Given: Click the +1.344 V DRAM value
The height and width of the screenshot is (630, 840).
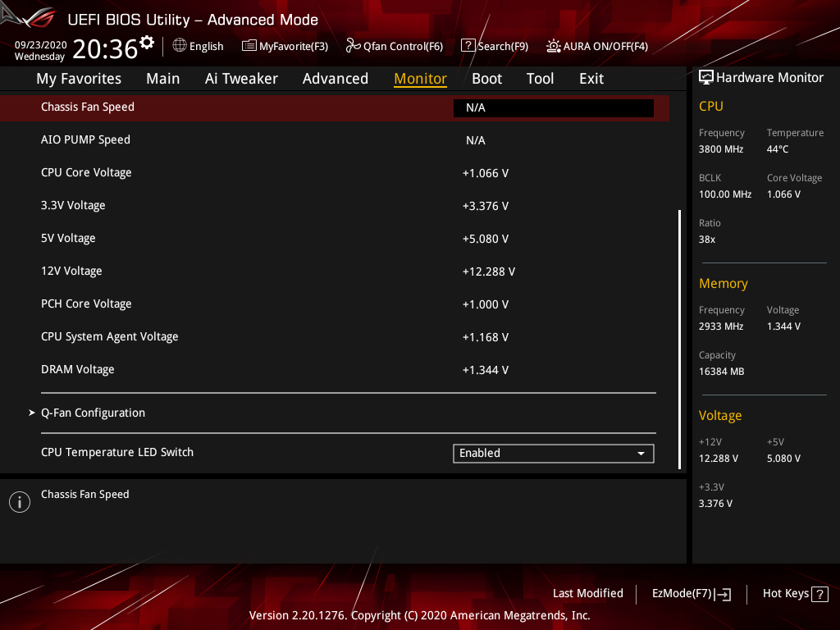Looking at the screenshot, I should coord(486,370).
